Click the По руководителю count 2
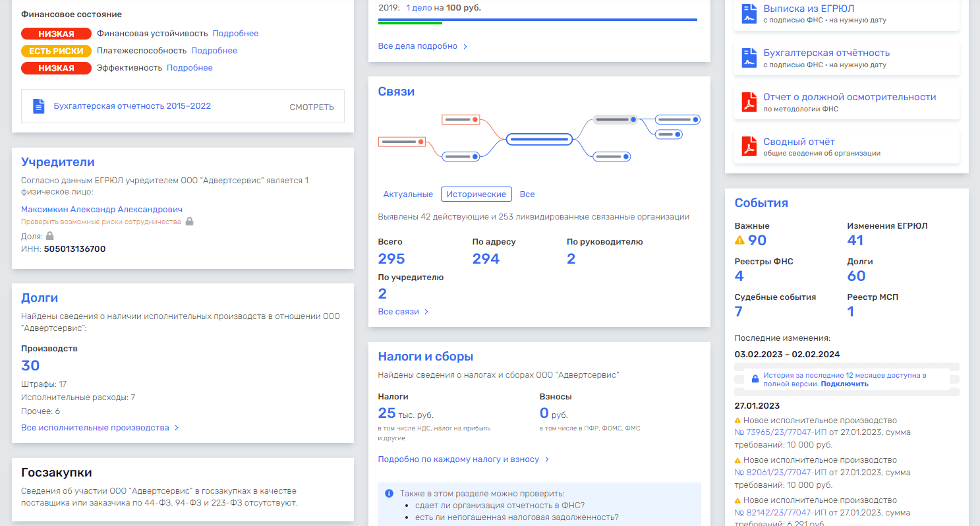Viewport: 980px width, 526px height. click(571, 259)
